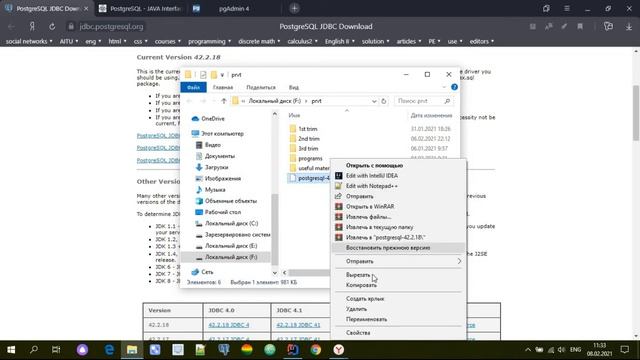640x360 pixels.
Task: Switch to Главная ribbon tab
Action: pyautogui.click(x=223, y=87)
